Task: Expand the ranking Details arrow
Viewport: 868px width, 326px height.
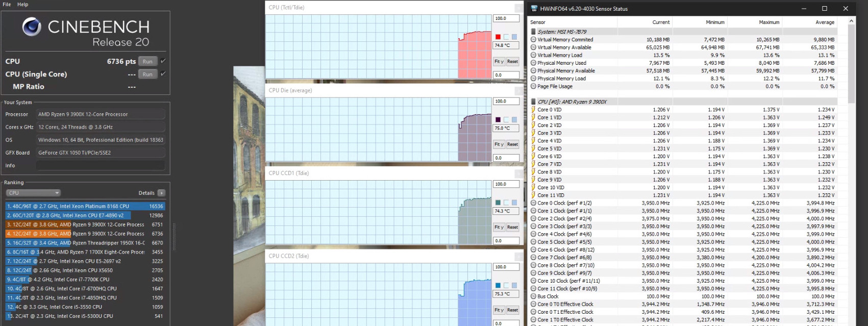Action: coord(161,193)
